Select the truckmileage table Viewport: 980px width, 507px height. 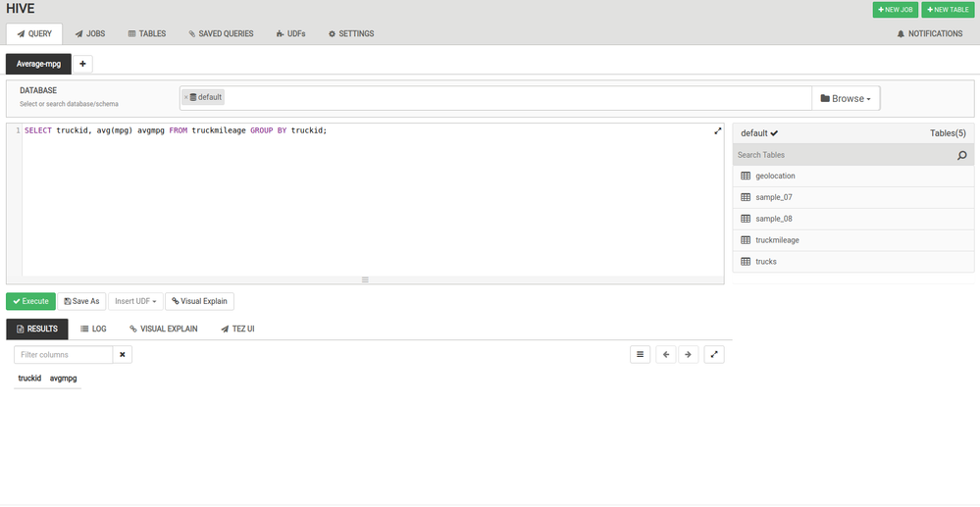tap(853, 240)
